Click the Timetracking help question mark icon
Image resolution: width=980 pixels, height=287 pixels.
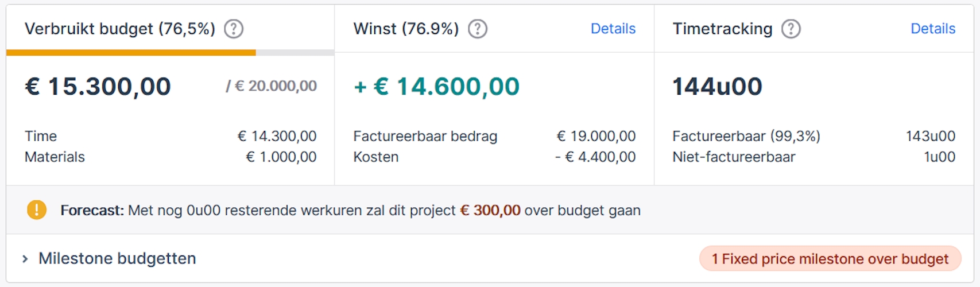click(x=791, y=29)
